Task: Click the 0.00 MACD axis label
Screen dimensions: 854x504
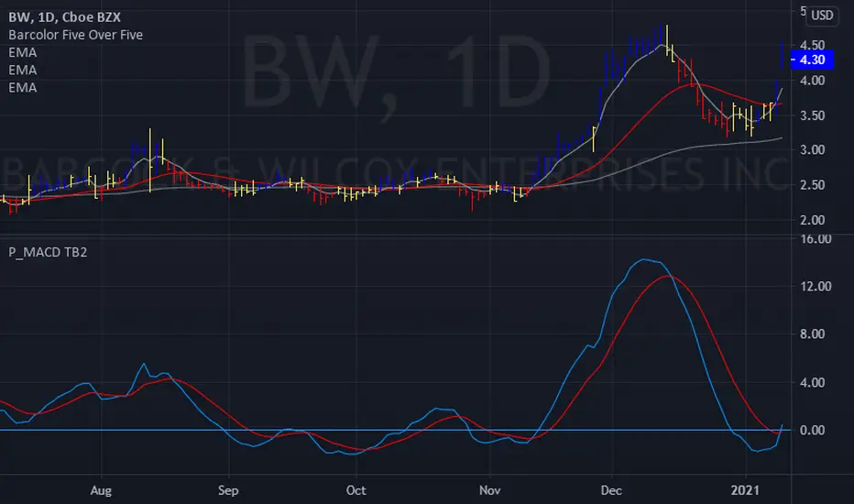Action: click(x=812, y=430)
